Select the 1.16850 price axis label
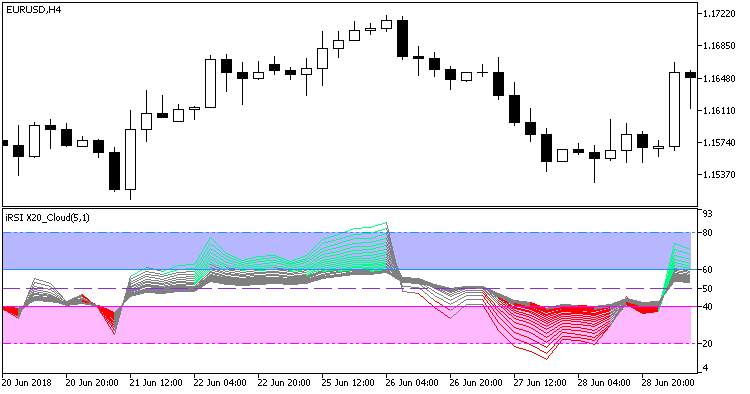 click(x=718, y=46)
